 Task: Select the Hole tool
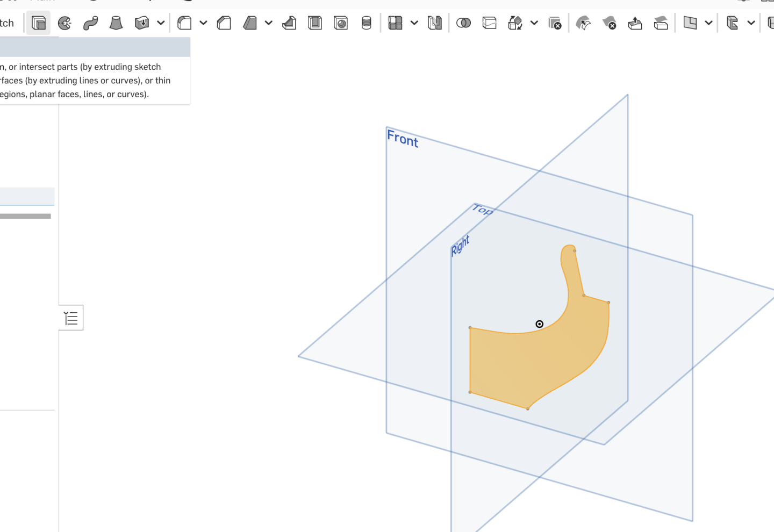click(340, 23)
